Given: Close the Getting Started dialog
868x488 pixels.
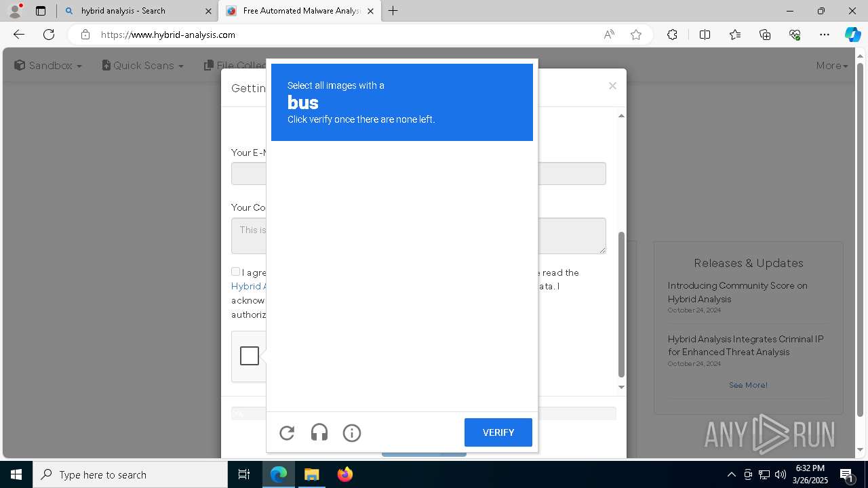Looking at the screenshot, I should point(612,85).
